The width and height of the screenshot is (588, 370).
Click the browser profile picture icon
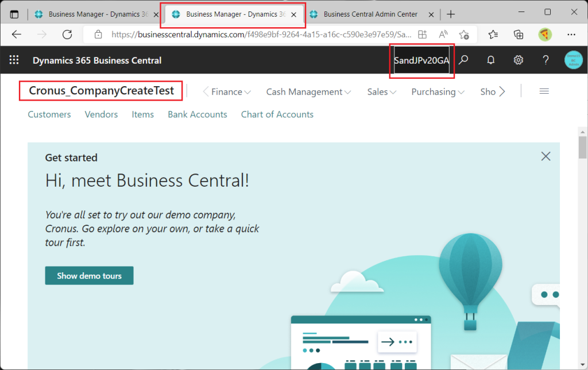click(545, 34)
